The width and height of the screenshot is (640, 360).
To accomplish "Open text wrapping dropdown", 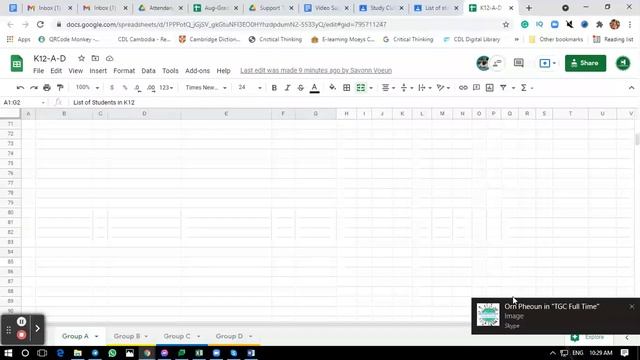I will coord(425,88).
